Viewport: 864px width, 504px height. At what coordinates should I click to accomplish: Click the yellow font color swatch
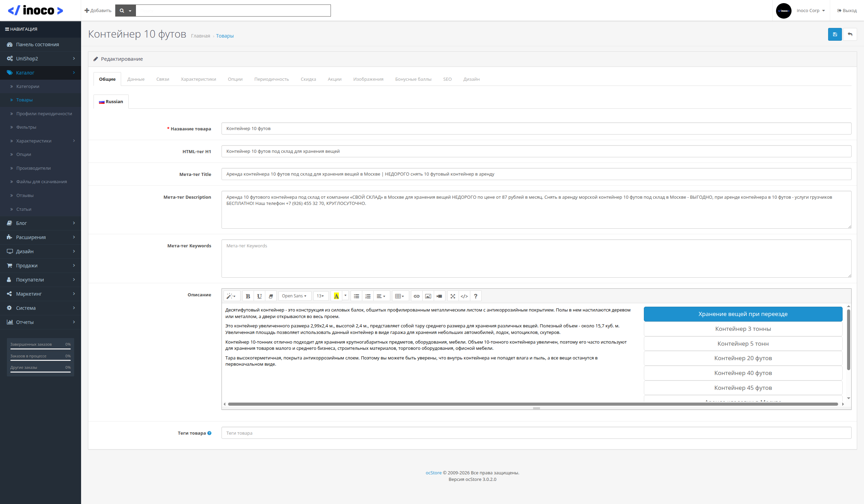336,296
